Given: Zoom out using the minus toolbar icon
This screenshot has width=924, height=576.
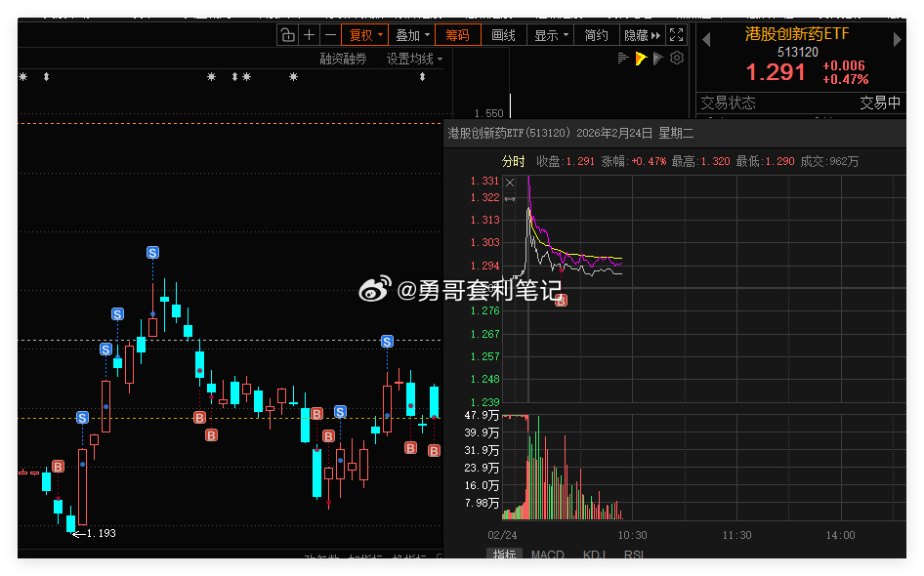Looking at the screenshot, I should 330,34.
